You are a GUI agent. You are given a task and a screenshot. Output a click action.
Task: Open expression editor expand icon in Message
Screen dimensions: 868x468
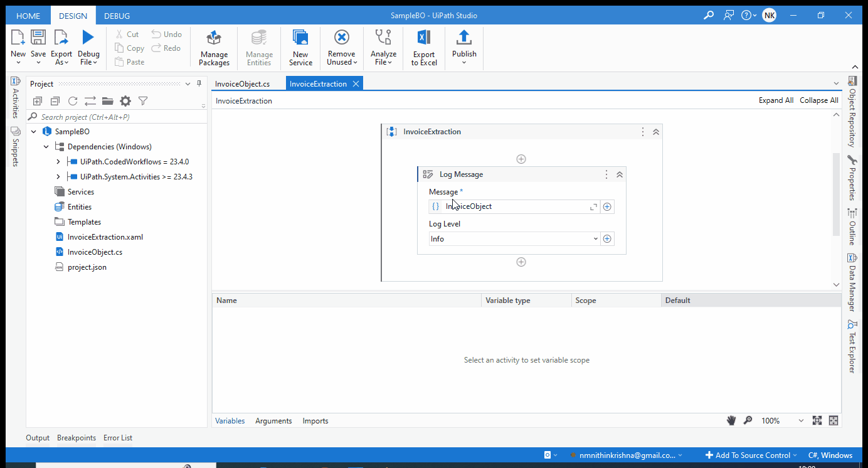pos(593,207)
